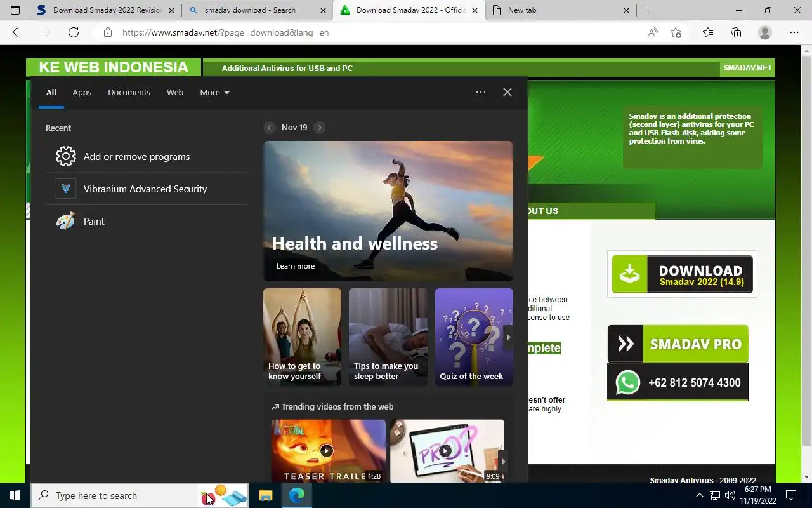This screenshot has width=812, height=508.
Task: Click the SMADAV.NET header link
Action: tap(747, 68)
